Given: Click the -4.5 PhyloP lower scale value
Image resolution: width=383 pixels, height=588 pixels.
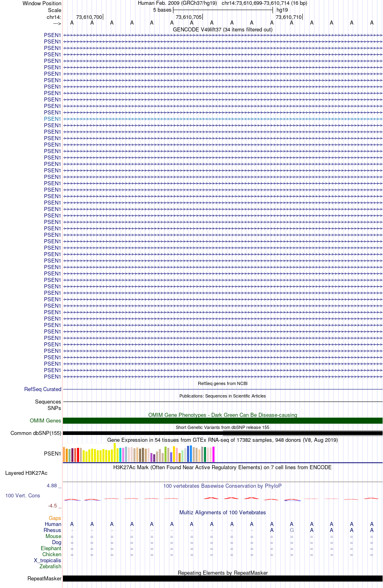Looking at the screenshot, I should click(x=52, y=505).
